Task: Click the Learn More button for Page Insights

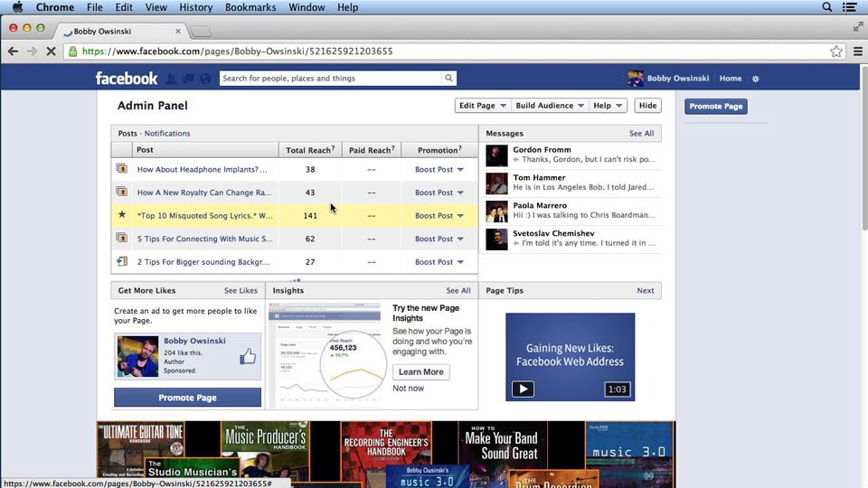Action: [x=420, y=371]
